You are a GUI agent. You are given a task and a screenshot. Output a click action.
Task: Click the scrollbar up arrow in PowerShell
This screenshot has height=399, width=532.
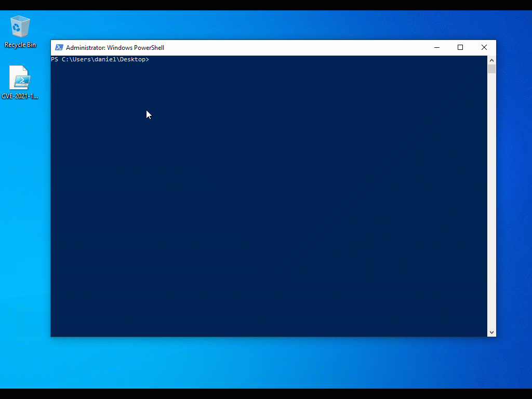[x=491, y=60]
